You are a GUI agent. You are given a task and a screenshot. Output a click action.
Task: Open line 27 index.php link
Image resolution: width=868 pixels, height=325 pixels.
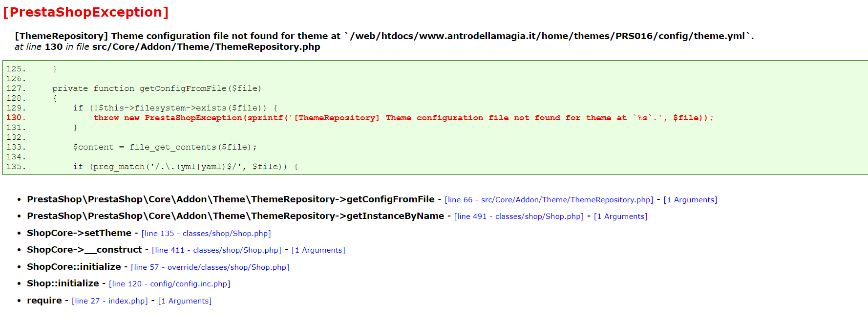pos(110,301)
